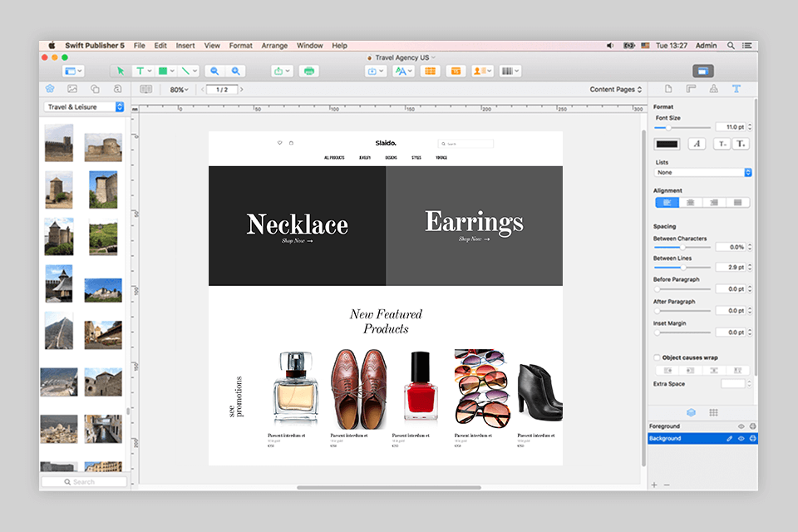Open the clipart tab in source panel
The width and height of the screenshot is (798, 532).
[x=50, y=89]
